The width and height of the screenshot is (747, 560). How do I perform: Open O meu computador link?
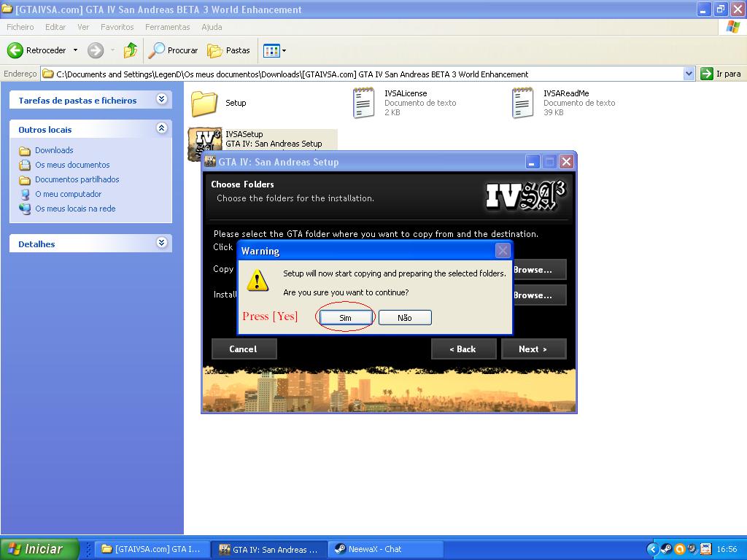click(x=68, y=194)
